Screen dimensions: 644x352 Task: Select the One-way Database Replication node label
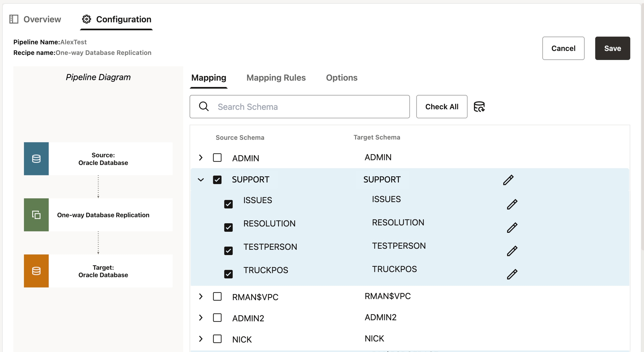pos(103,215)
